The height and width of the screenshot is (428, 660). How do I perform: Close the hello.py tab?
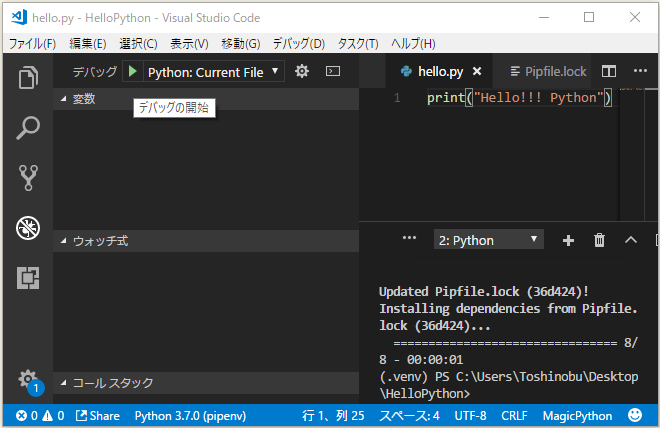pyautogui.click(x=477, y=71)
